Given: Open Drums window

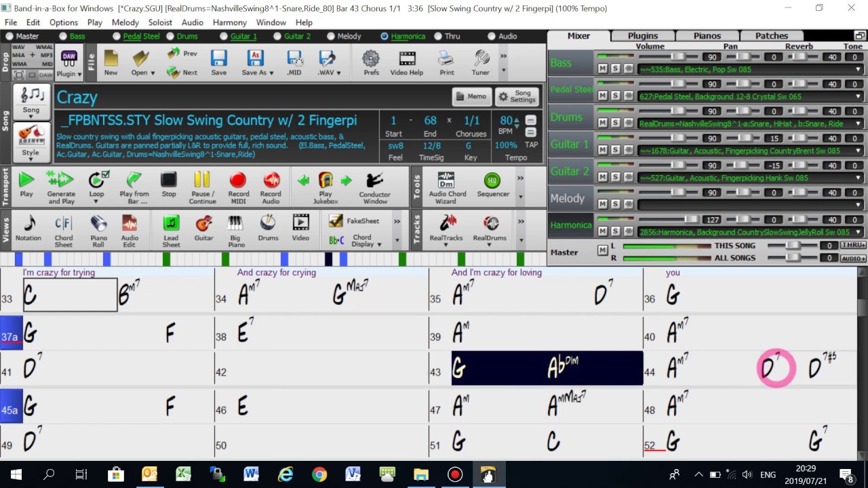Looking at the screenshot, I should coord(268,228).
